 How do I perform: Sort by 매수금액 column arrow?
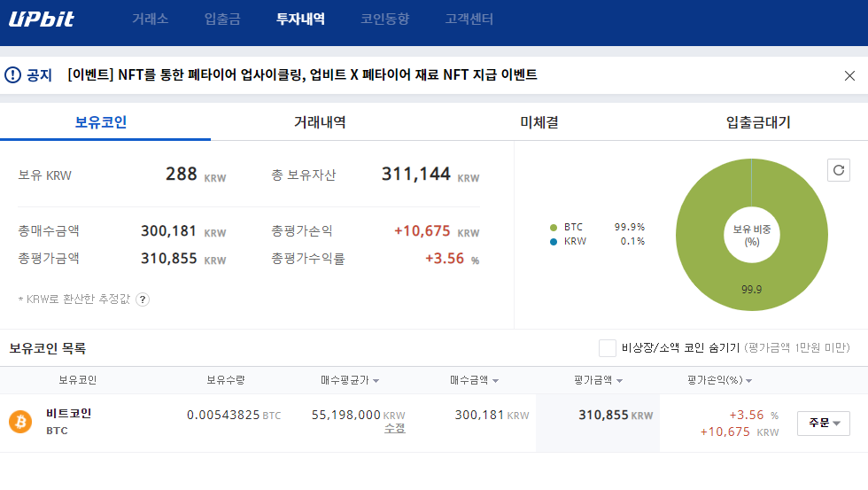tap(495, 381)
